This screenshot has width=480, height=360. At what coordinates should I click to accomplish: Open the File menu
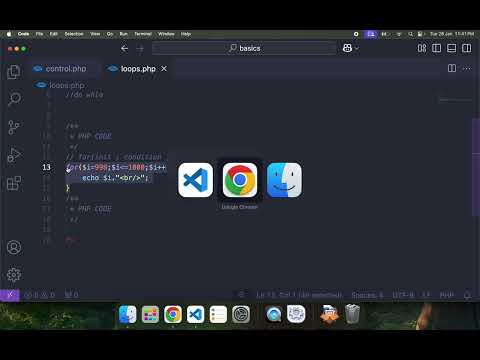click(x=39, y=34)
